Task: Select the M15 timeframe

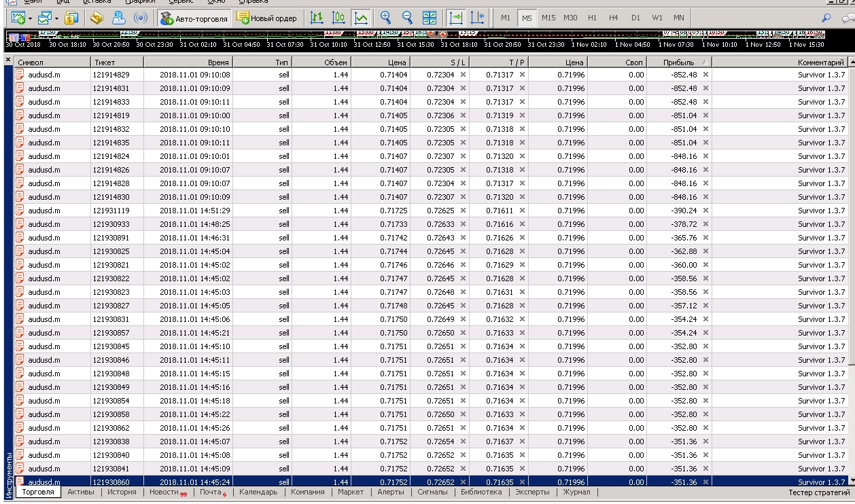Action: click(548, 18)
